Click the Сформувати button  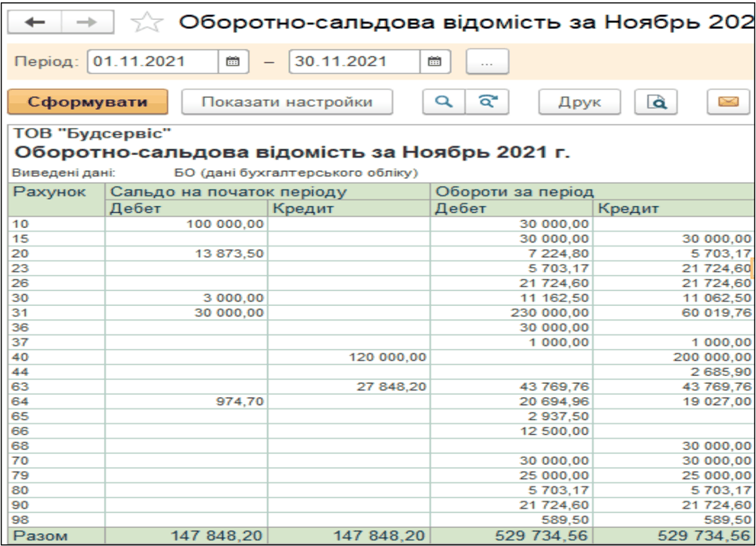pyautogui.click(x=87, y=102)
